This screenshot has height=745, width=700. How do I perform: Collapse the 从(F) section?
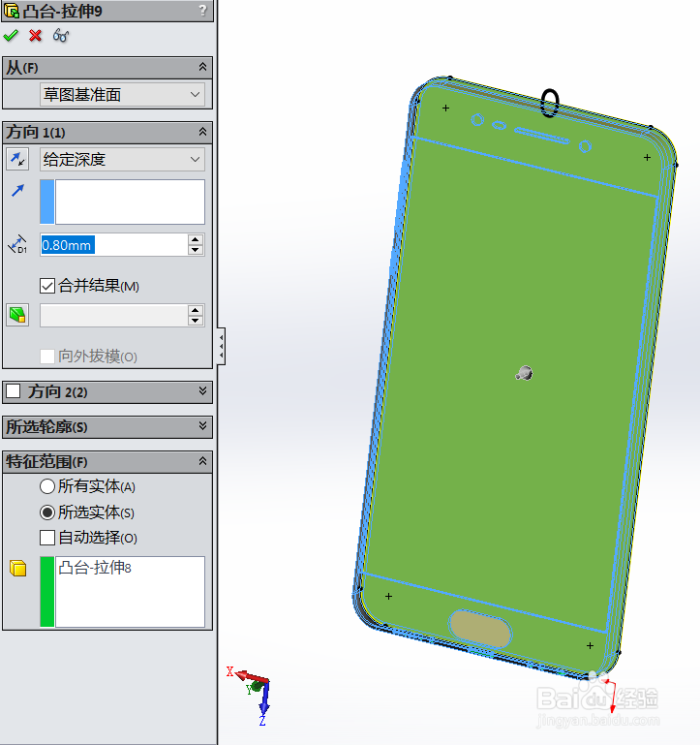(x=202, y=67)
